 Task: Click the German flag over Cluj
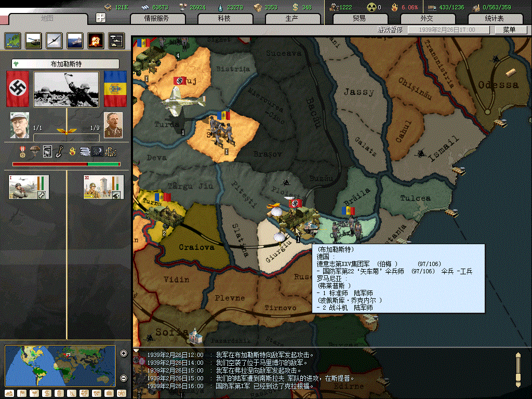pyautogui.click(x=179, y=81)
